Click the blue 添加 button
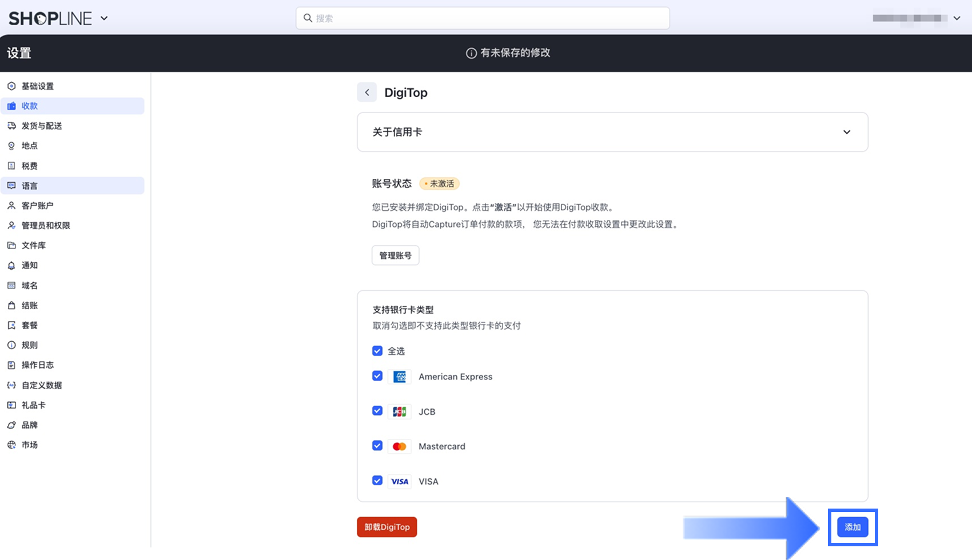 (x=853, y=527)
